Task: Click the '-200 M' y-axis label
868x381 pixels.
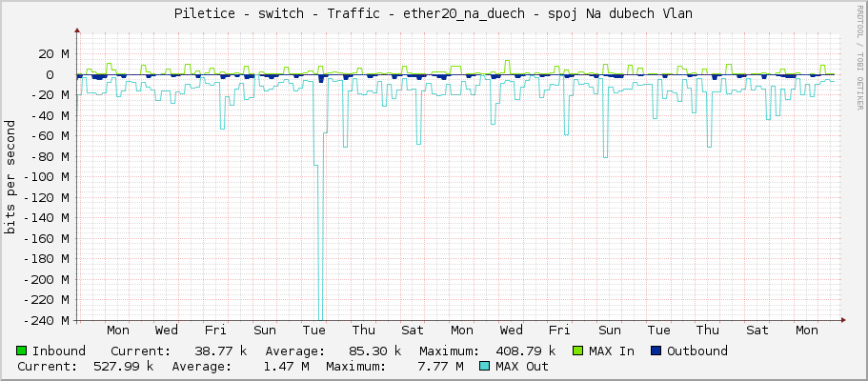Action: pyautogui.click(x=47, y=279)
